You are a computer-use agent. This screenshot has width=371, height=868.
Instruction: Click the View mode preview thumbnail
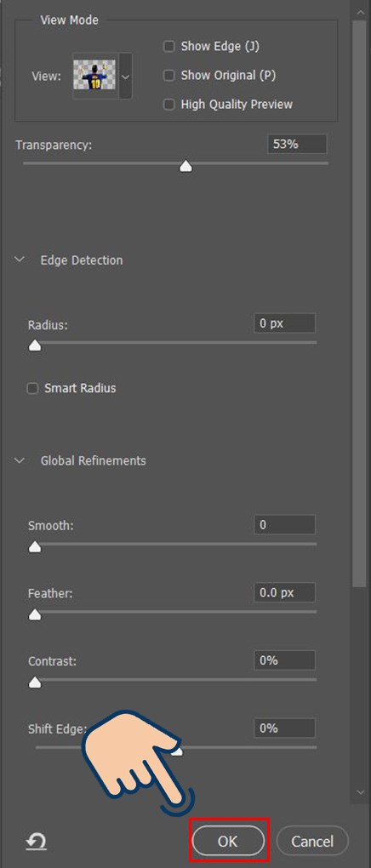click(x=94, y=75)
